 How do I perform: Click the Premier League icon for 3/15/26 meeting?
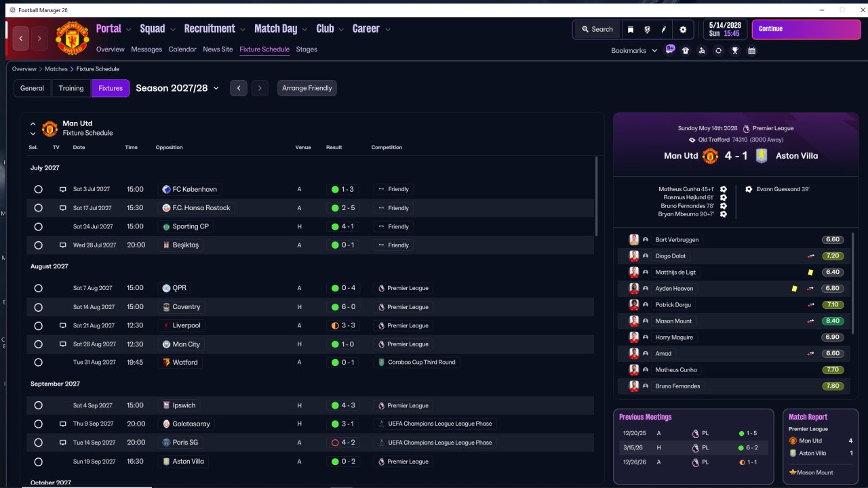pyautogui.click(x=695, y=448)
